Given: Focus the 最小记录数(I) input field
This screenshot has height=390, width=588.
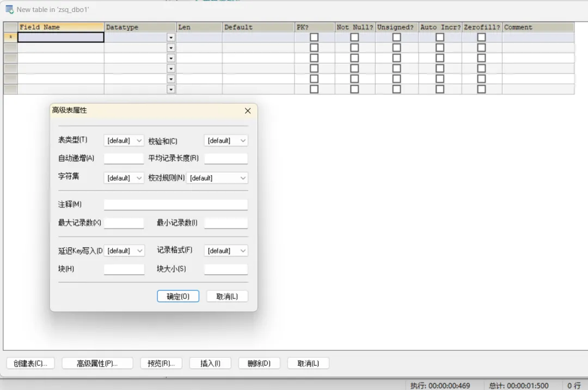Looking at the screenshot, I should (x=226, y=223).
